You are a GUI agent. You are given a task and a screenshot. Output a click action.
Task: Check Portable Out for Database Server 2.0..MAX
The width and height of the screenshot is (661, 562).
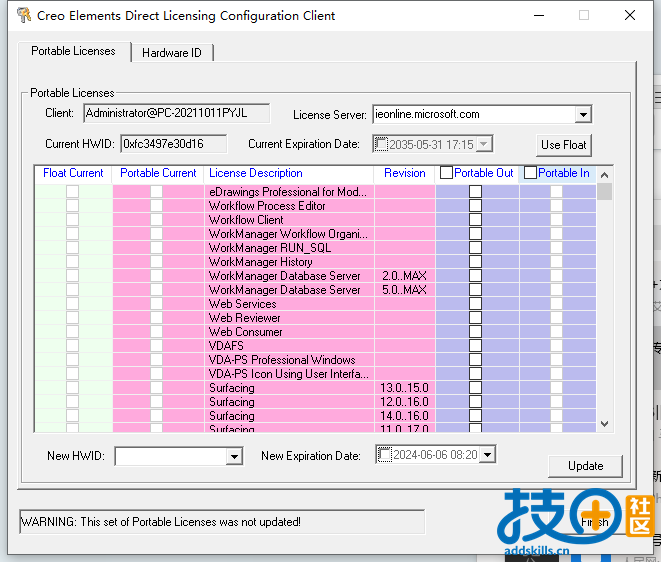[476, 276]
